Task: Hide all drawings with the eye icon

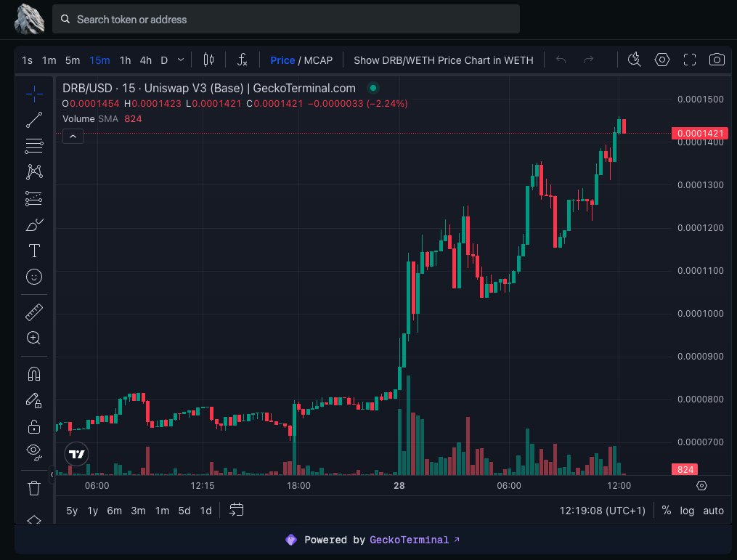Action: (x=34, y=451)
